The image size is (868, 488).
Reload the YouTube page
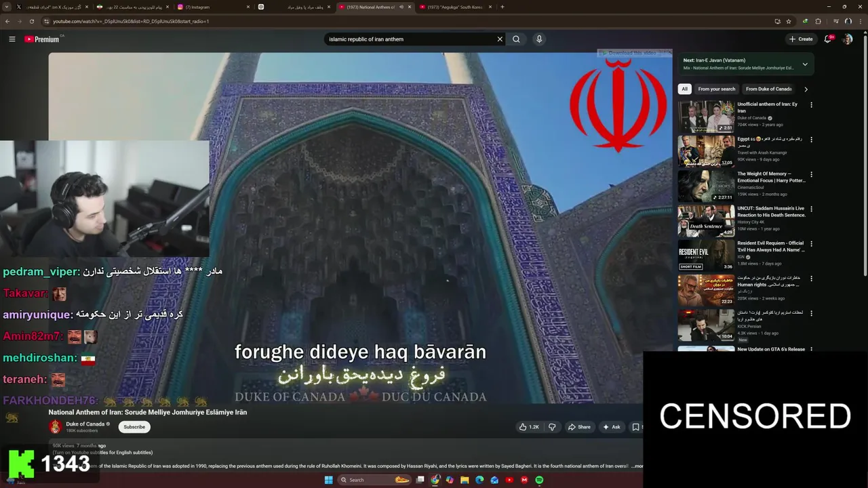(31, 21)
